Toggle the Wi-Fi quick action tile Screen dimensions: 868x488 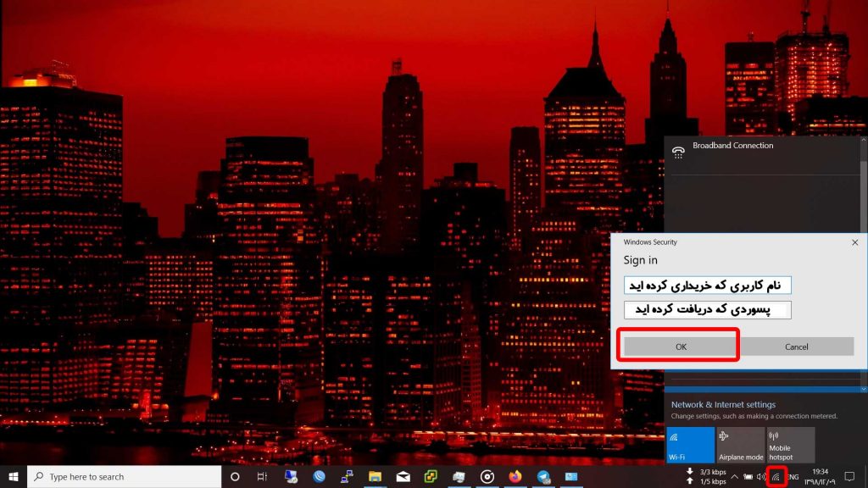(x=690, y=445)
